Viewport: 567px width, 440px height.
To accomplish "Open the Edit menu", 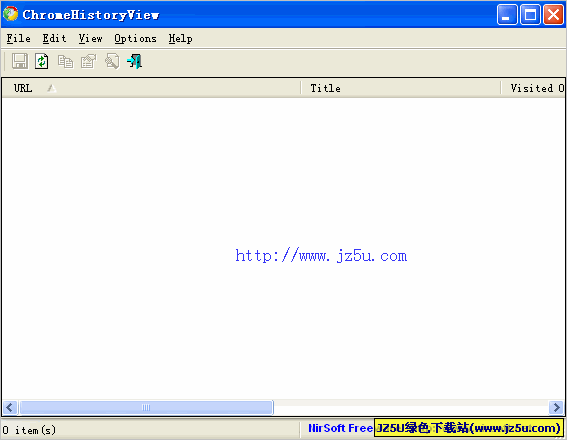I will [x=54, y=38].
